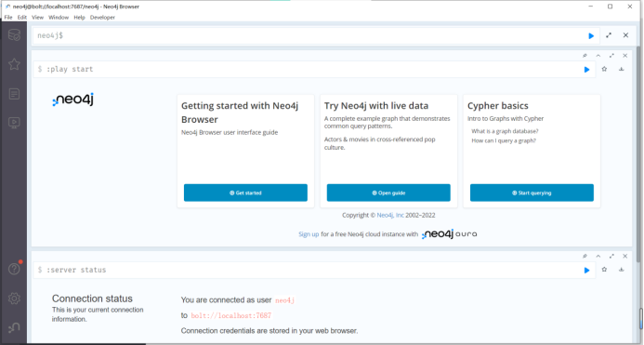644x345 pixels.
Task: Open the Browser Settings gear icon
Action: pyautogui.click(x=14, y=299)
